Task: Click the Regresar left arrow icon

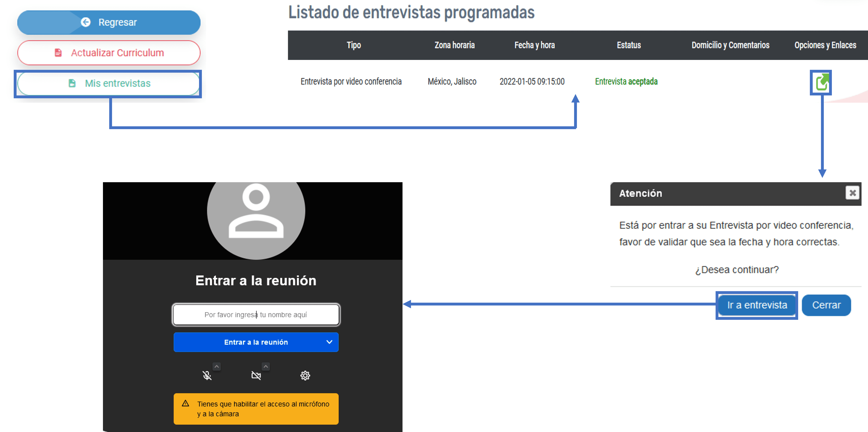Action: 86,22
